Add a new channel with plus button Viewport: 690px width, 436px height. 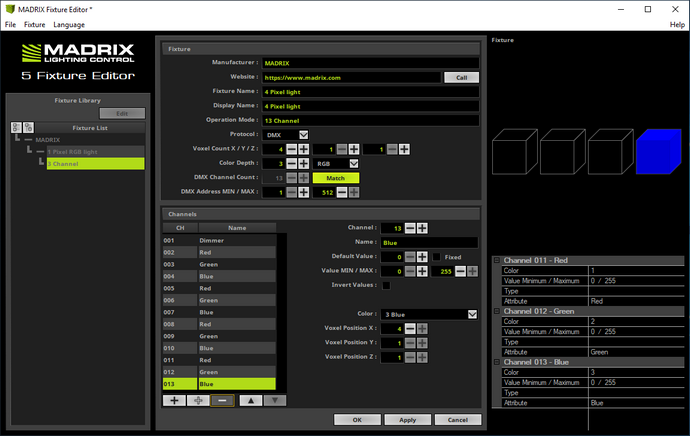click(174, 400)
